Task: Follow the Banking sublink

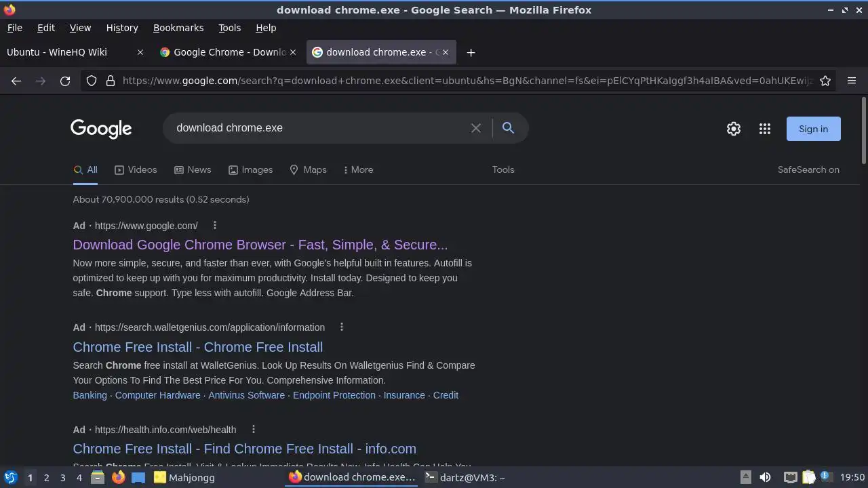Action: pos(90,395)
